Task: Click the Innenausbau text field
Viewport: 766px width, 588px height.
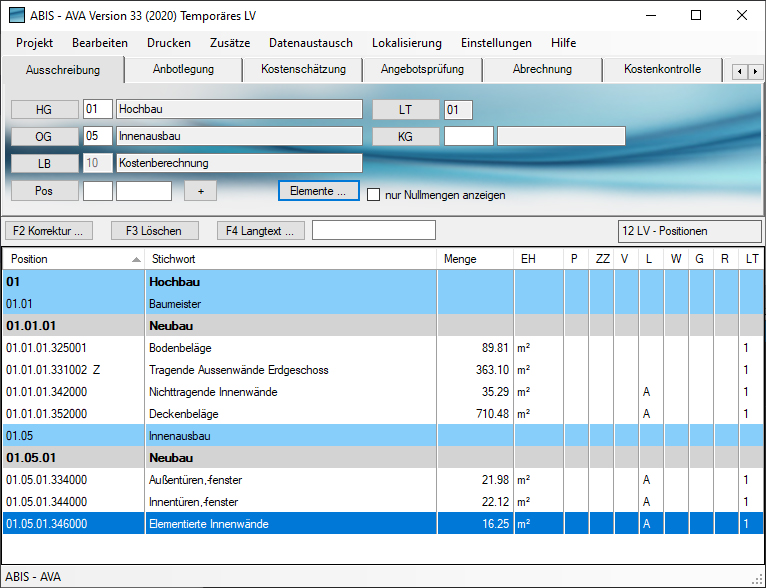Action: pos(239,136)
